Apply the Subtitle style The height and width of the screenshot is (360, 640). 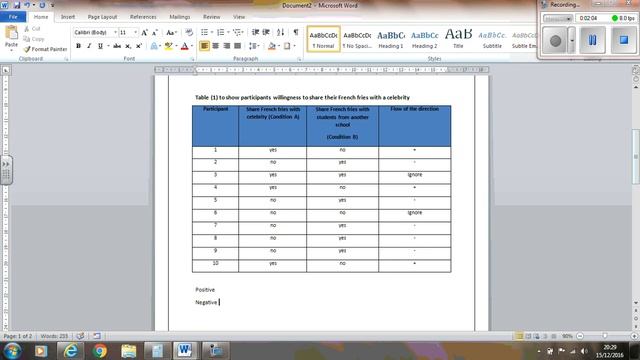(492, 39)
